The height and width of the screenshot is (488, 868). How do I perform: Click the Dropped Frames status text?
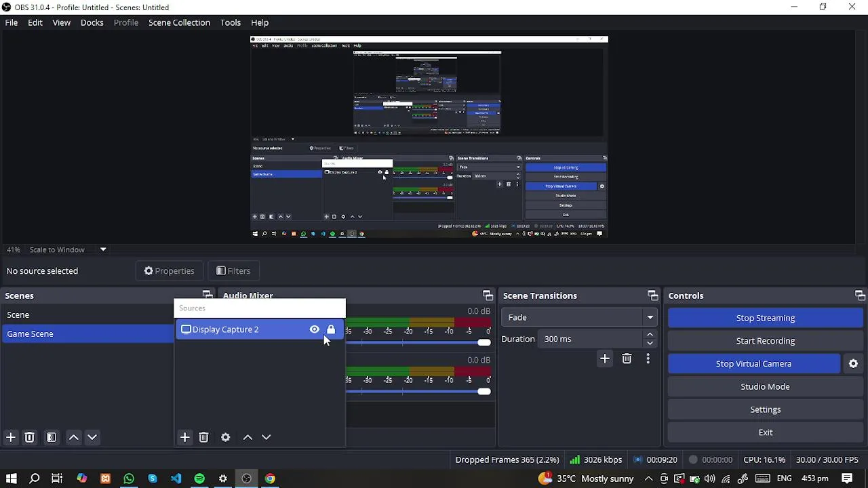click(x=507, y=460)
